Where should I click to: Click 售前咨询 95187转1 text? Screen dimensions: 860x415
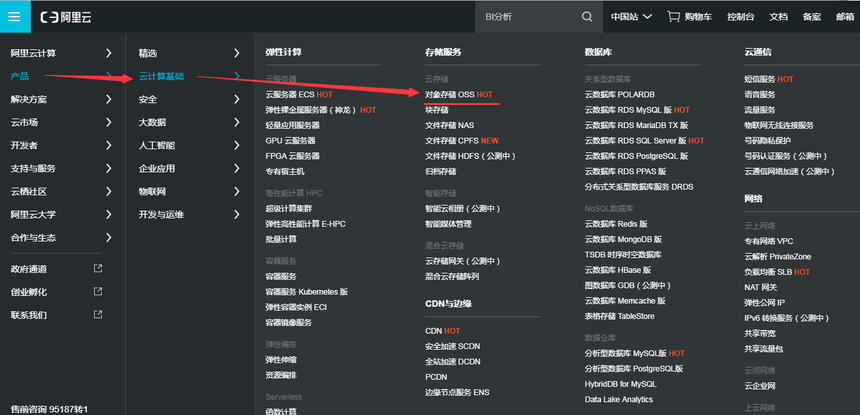[x=49, y=409]
